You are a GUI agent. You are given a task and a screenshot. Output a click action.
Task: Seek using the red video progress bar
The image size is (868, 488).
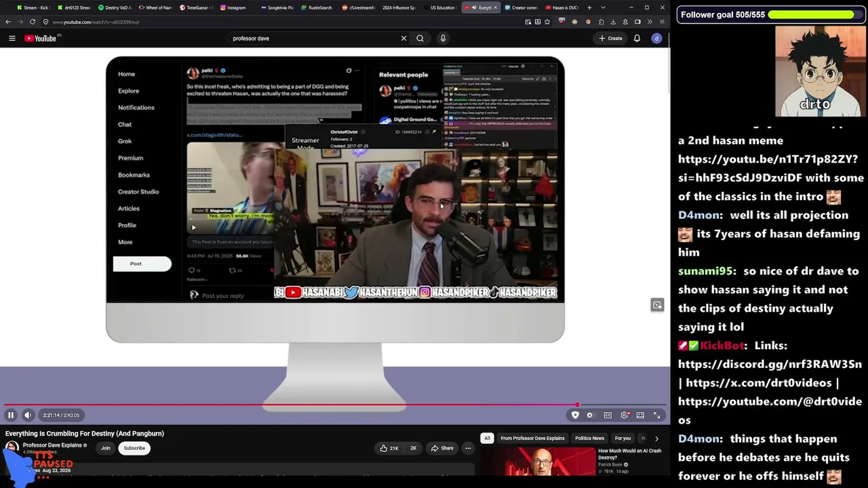click(x=334, y=405)
